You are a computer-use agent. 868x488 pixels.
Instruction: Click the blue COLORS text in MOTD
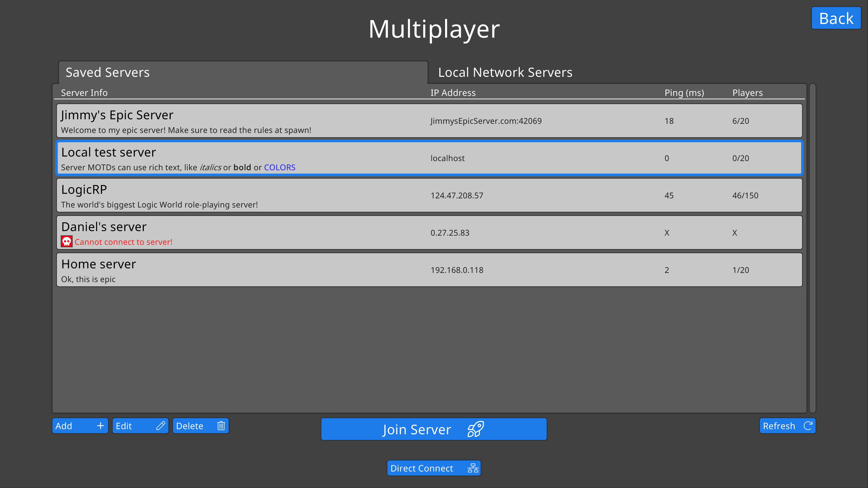point(279,167)
